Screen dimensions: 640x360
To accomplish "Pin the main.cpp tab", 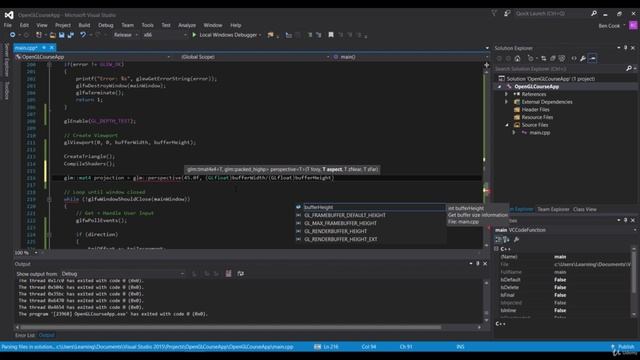I will click(x=44, y=48).
